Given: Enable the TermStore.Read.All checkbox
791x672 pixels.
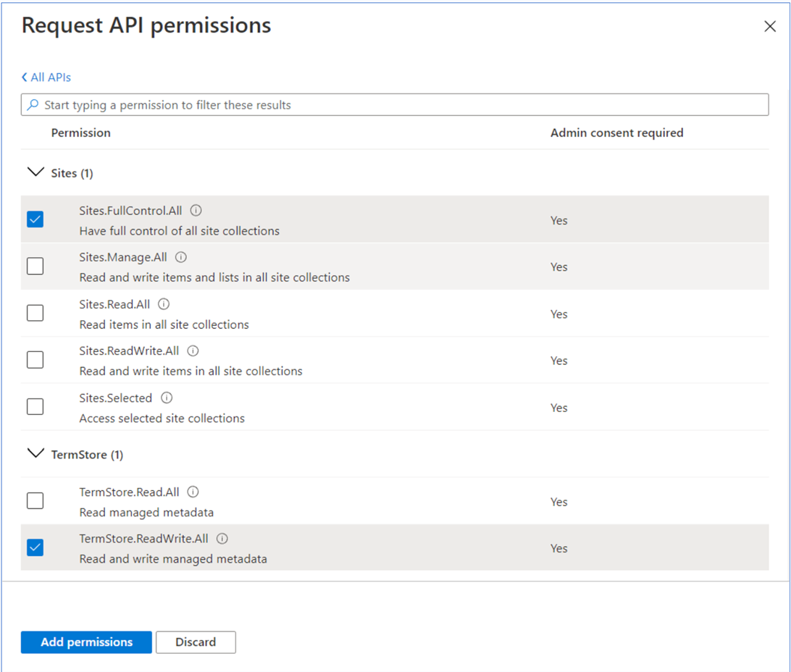Looking at the screenshot, I should click(x=35, y=501).
